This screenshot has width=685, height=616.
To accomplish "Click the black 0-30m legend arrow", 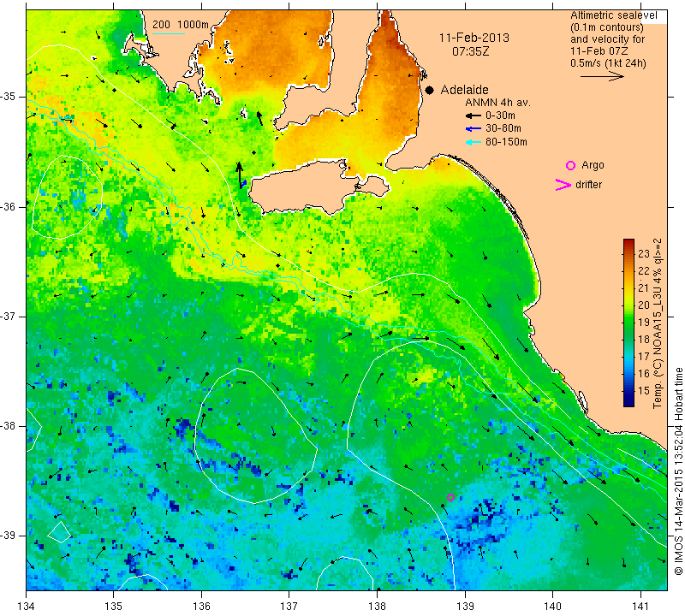I will (x=473, y=115).
